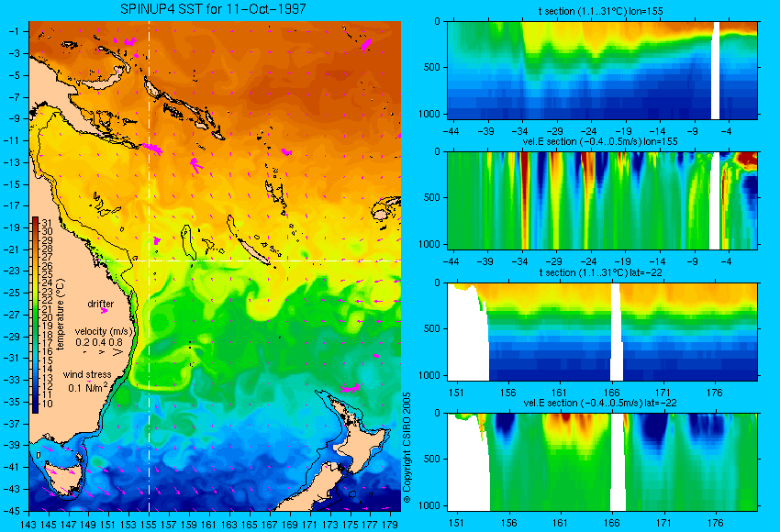Open the vel.E section lon=155 panel
This screenshot has height=532, width=780.
point(602,200)
